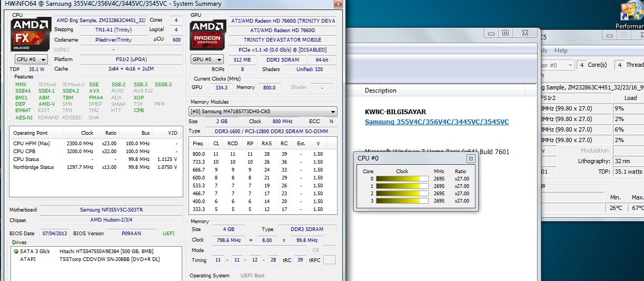Click the AMD-V feature flag
The width and height of the screenshot is (644, 281).
46,104
